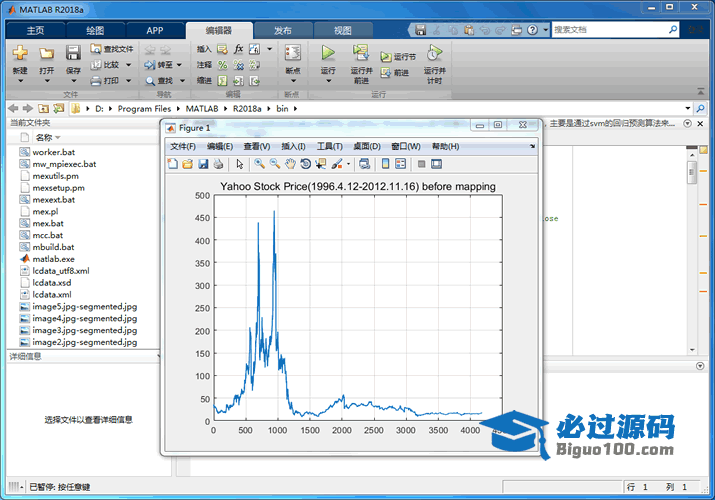Viewport: 715px width, 500px height.
Task: Select worker.bat in the current folder list
Action: click(53, 152)
